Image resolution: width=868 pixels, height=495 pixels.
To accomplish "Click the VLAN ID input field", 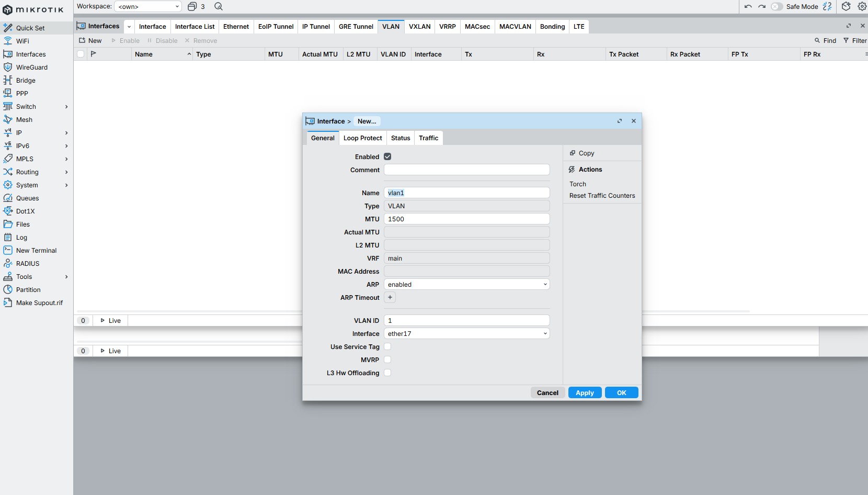I will point(466,320).
